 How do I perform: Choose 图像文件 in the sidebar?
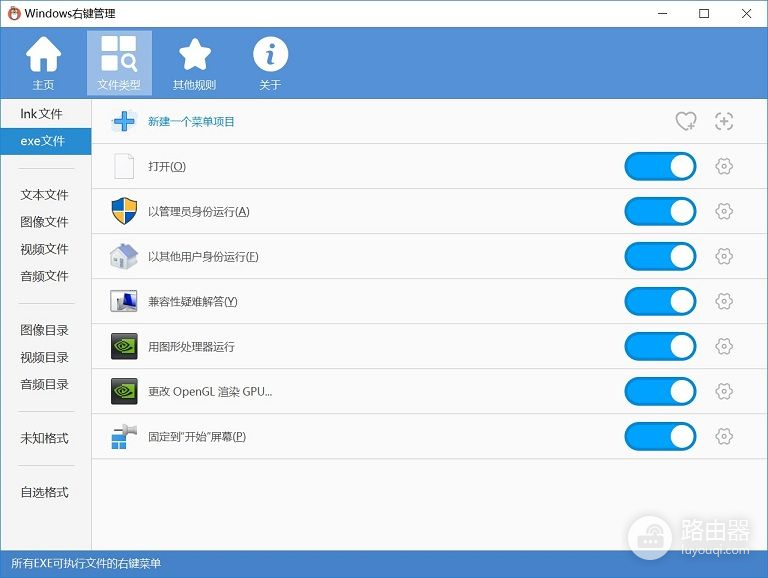(46, 222)
